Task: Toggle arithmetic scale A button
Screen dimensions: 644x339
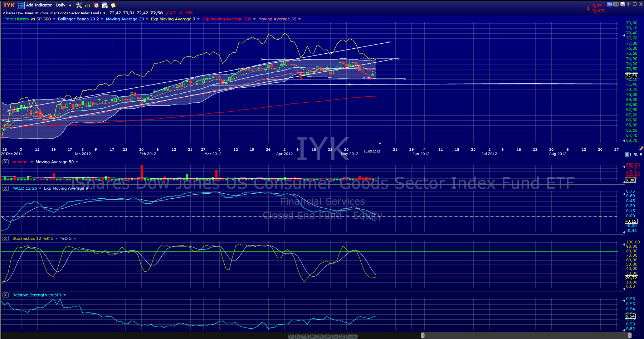Action: tap(627, 155)
